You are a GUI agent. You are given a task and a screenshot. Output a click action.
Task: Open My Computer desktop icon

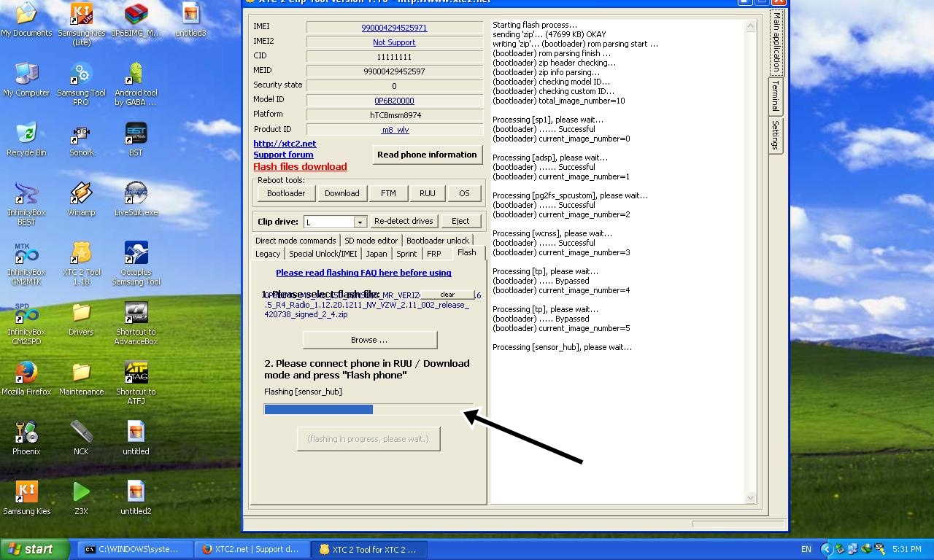tap(26, 79)
